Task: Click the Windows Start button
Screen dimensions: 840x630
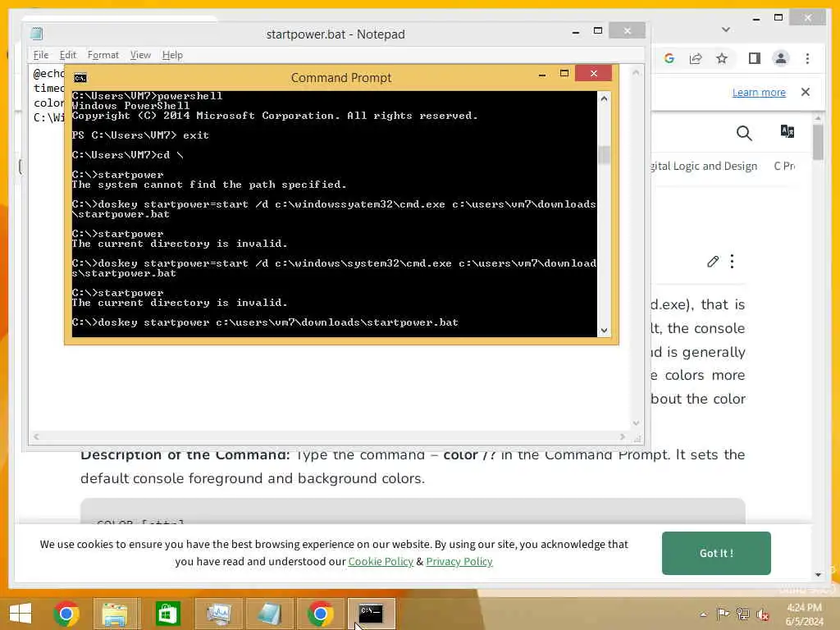Action: pos(21,614)
